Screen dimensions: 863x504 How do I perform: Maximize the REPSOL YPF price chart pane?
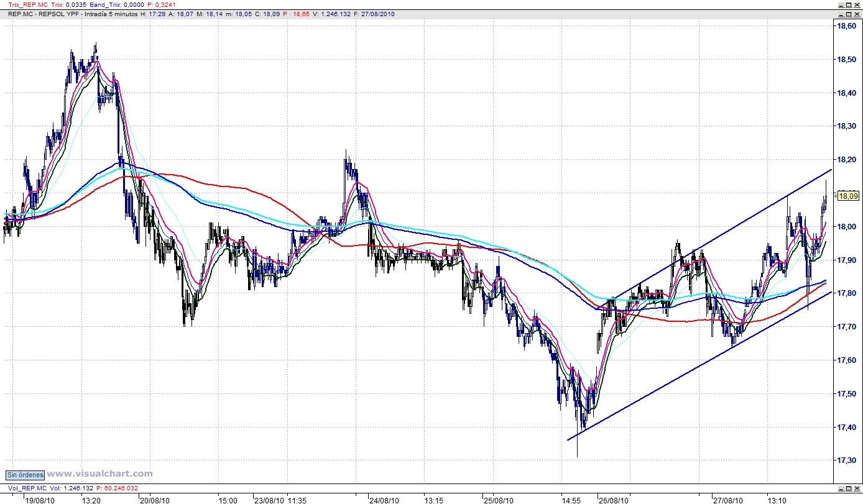point(849,14)
